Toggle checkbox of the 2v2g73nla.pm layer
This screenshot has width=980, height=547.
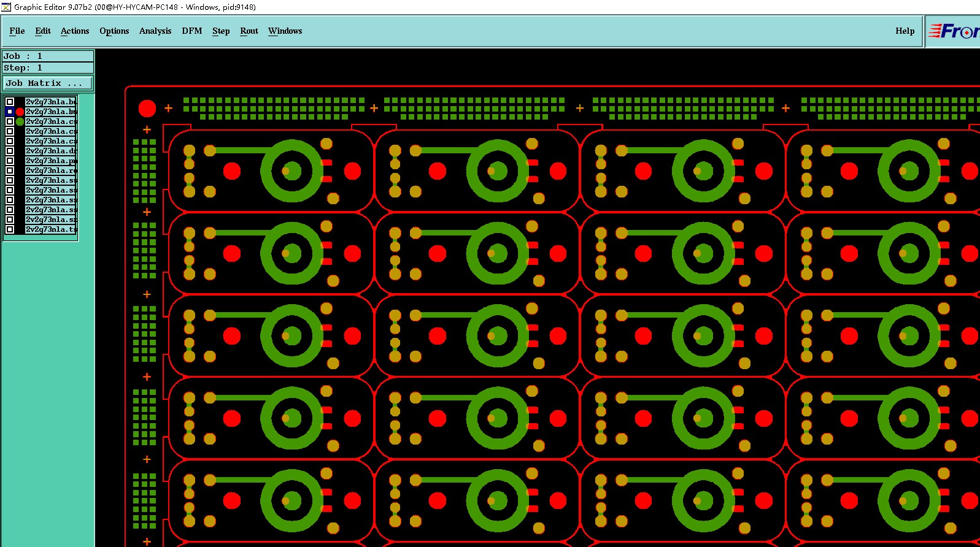click(10, 161)
